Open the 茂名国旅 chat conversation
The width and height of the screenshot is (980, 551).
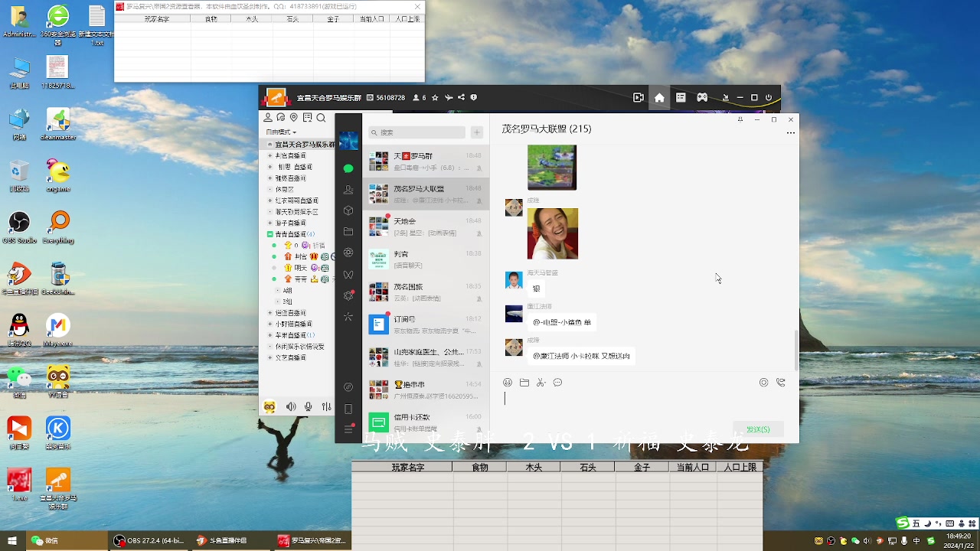pyautogui.click(x=426, y=292)
